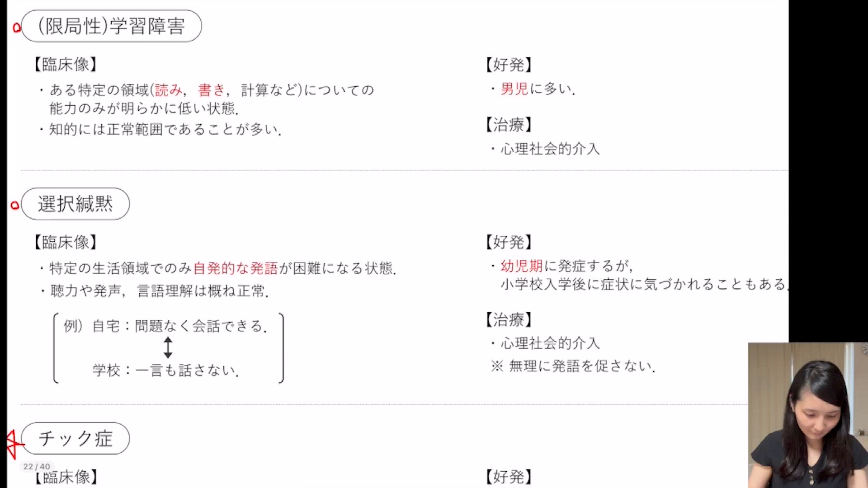868x488 pixels.
Task: Click the note 無理に発語を促さない
Action: click(582, 366)
